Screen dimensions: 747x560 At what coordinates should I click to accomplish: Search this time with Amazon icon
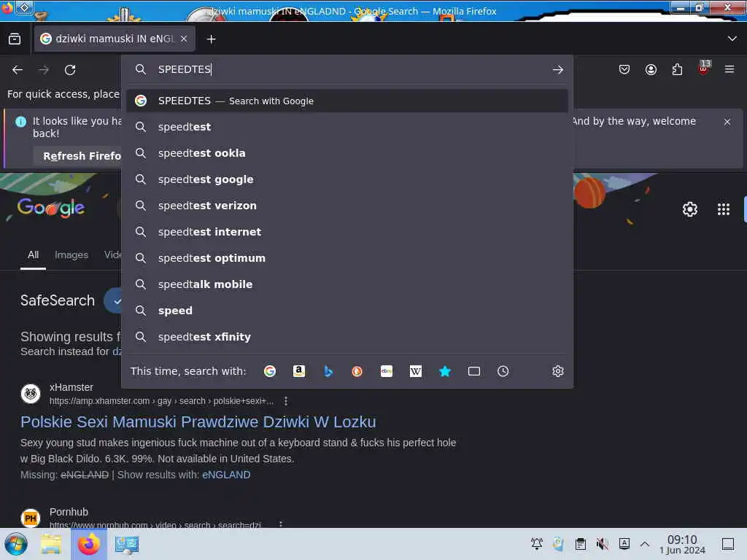(298, 371)
